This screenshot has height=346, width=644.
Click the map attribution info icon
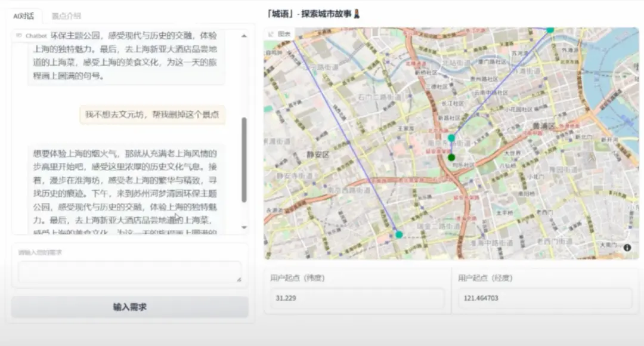click(x=627, y=248)
